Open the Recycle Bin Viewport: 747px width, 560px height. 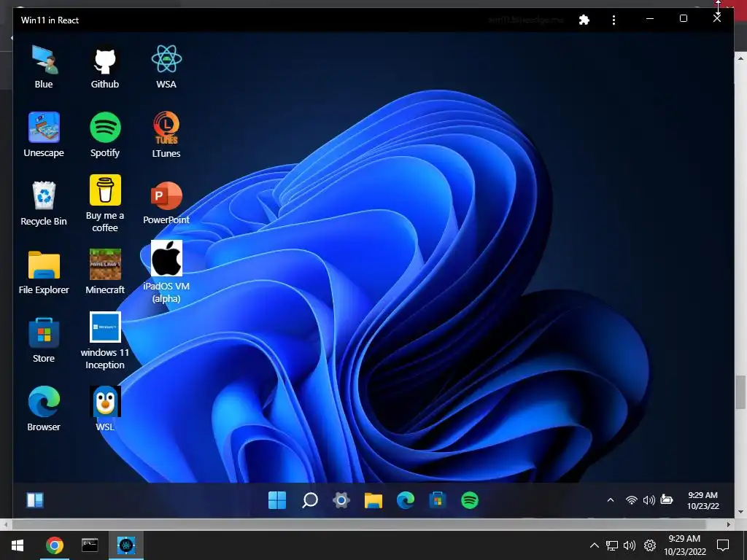click(44, 204)
